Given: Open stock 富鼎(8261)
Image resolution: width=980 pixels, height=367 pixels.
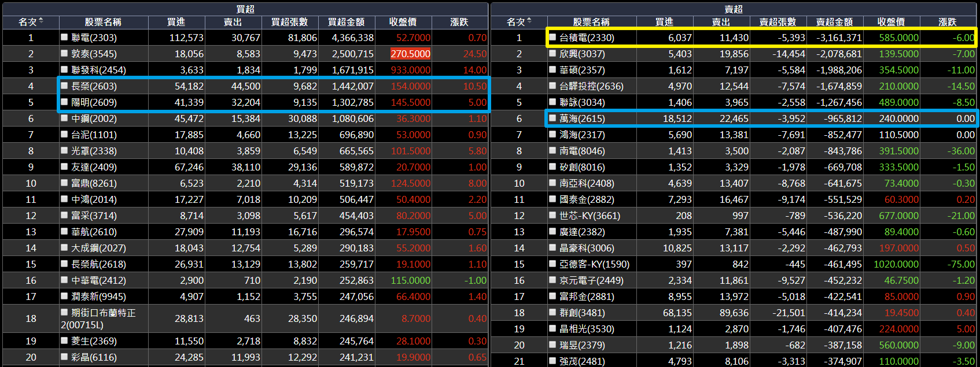Looking at the screenshot, I should [94, 183].
